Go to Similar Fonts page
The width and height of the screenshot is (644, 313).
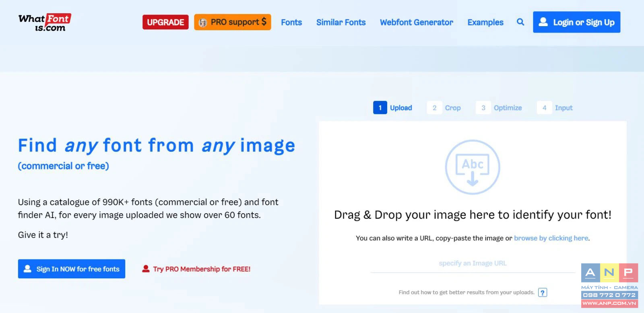(341, 23)
